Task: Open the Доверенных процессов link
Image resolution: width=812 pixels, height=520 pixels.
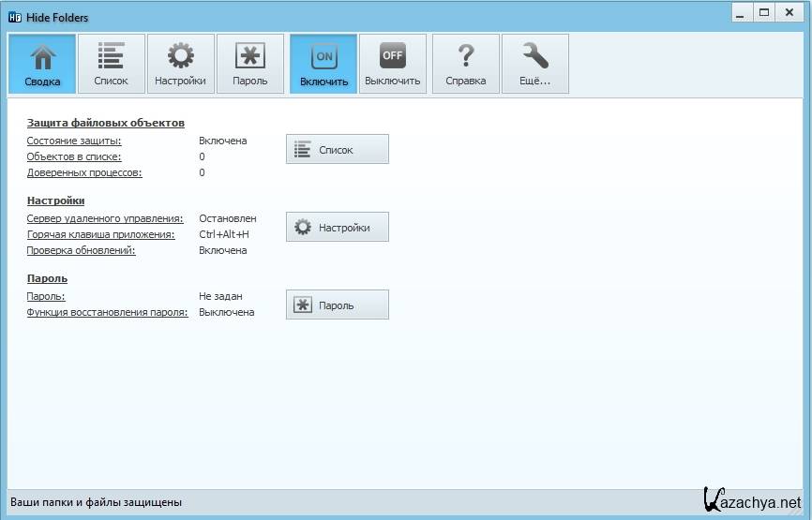Action: (84, 172)
